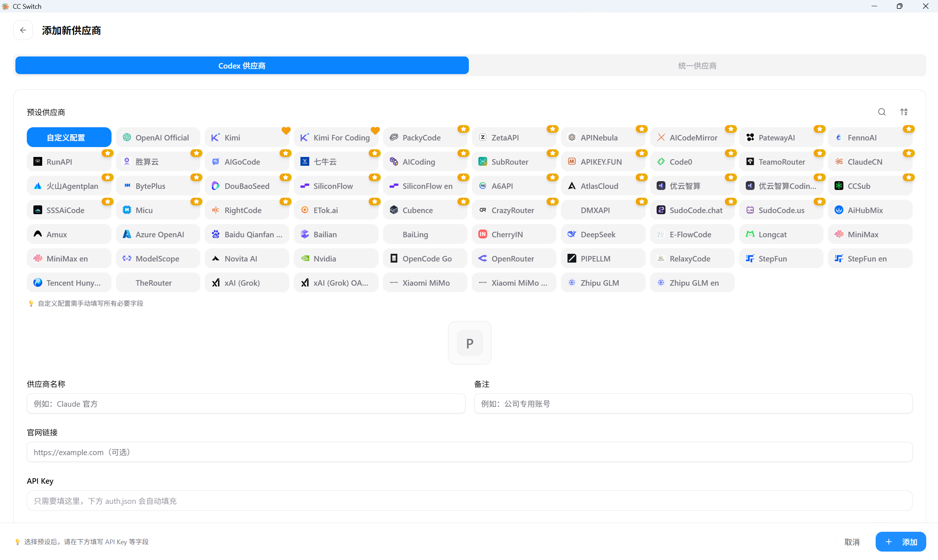Switch to the Codex 供应商 tab
The image size is (938, 560).
pos(242,66)
